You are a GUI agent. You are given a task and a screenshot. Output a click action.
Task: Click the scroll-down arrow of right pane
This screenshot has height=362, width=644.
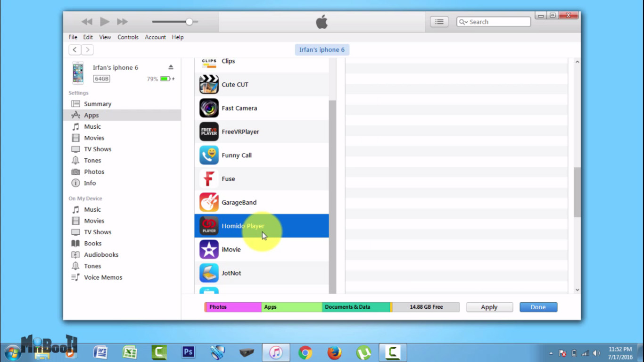tap(577, 290)
